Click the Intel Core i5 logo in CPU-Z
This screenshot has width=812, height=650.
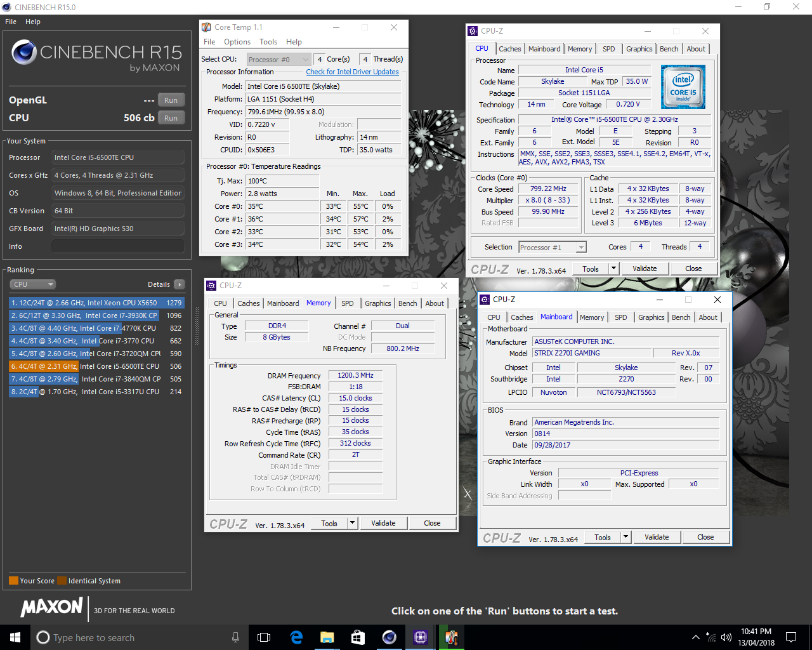pos(683,87)
